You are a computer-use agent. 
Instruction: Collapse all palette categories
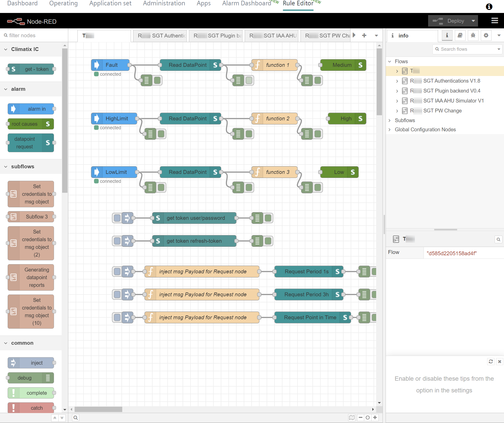55,418
